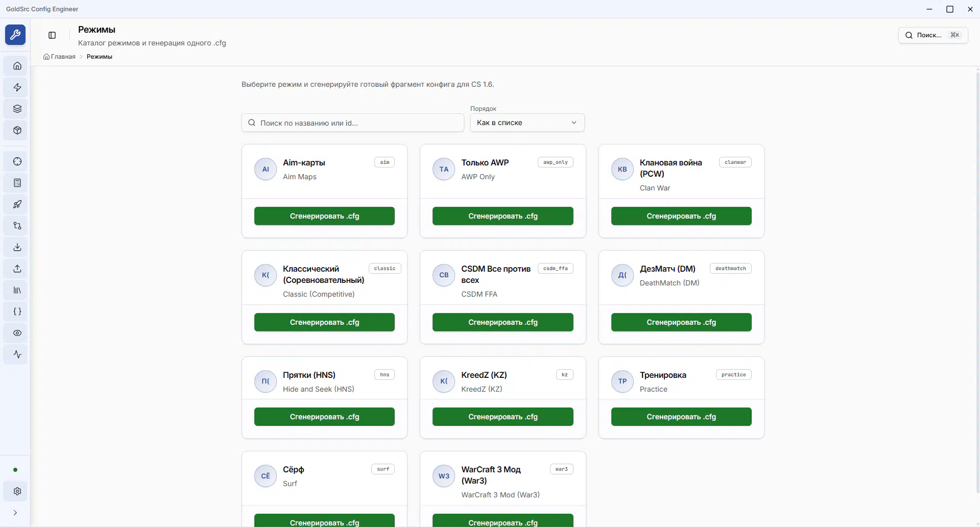Generate .cfg for Aim-карты mode
The image size is (980, 528).
324,216
